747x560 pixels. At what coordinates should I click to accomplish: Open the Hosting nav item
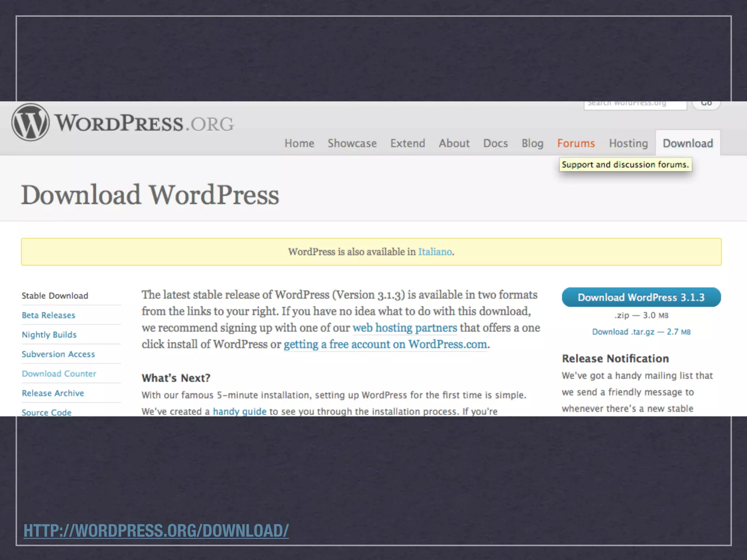tap(628, 143)
